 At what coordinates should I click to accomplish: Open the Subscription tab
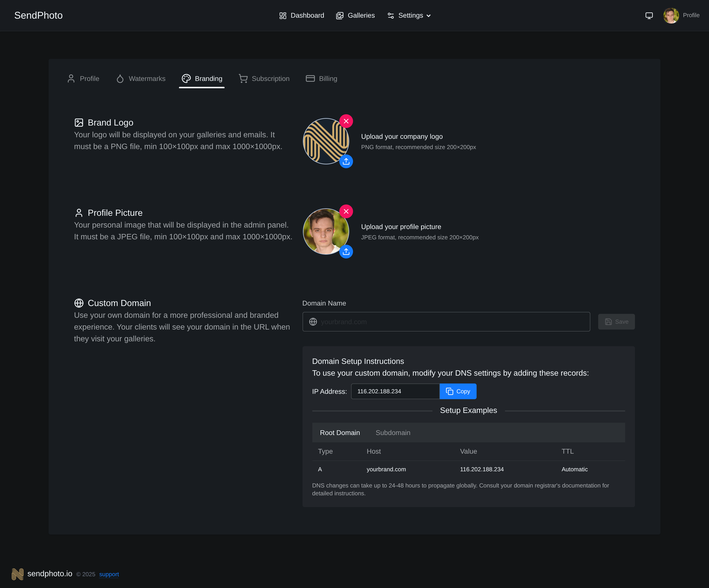pyautogui.click(x=264, y=79)
